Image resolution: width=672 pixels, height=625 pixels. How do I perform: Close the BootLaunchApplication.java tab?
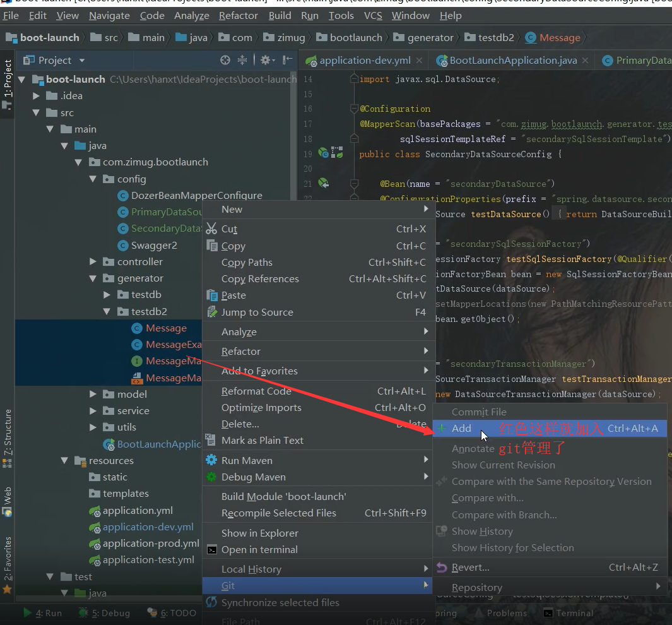(x=585, y=61)
